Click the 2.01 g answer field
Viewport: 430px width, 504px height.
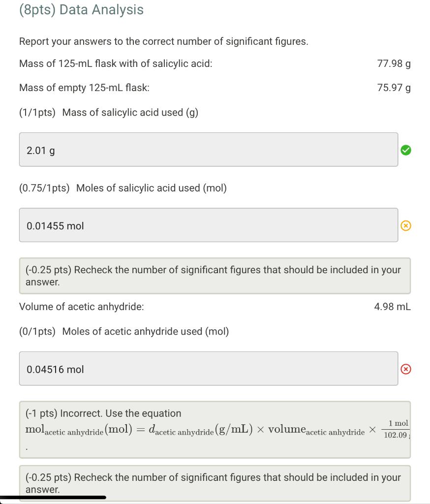[208, 150]
